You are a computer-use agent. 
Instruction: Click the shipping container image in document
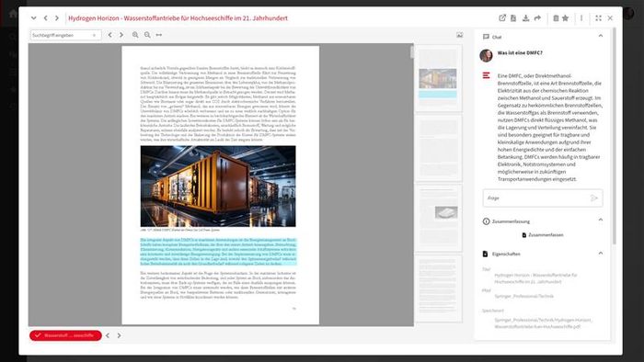tap(218, 187)
